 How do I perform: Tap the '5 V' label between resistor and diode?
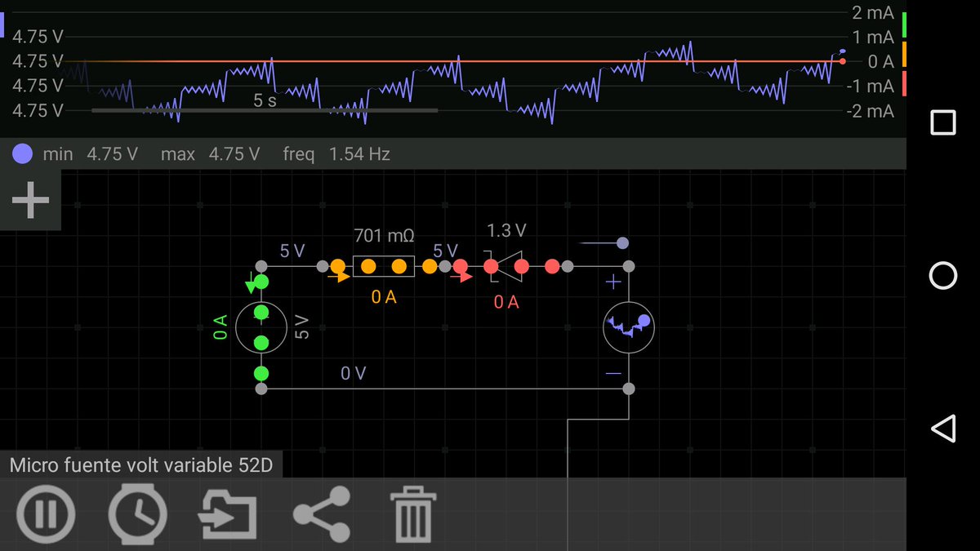(445, 251)
